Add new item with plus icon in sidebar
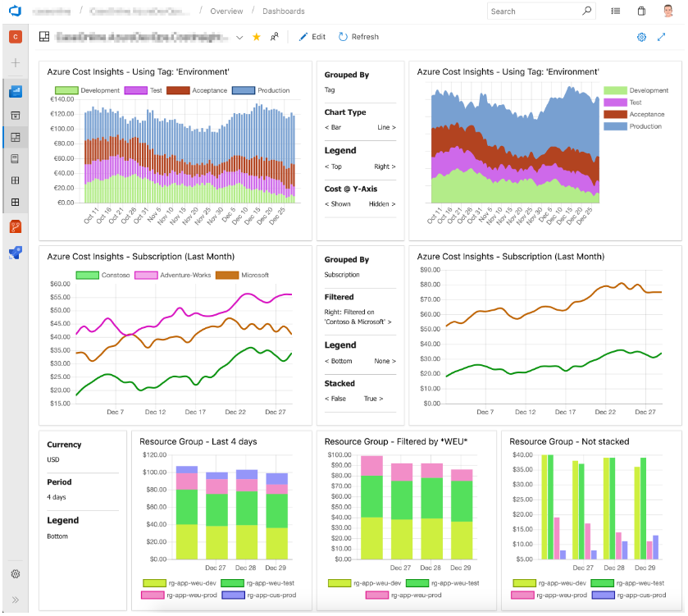Image resolution: width=688 pixels, height=616 pixels. tap(16, 62)
